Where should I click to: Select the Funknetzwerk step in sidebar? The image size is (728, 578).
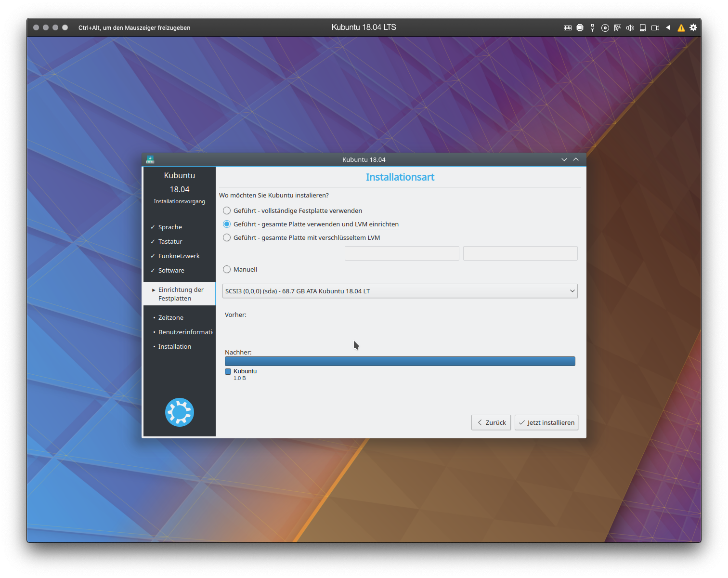(179, 256)
